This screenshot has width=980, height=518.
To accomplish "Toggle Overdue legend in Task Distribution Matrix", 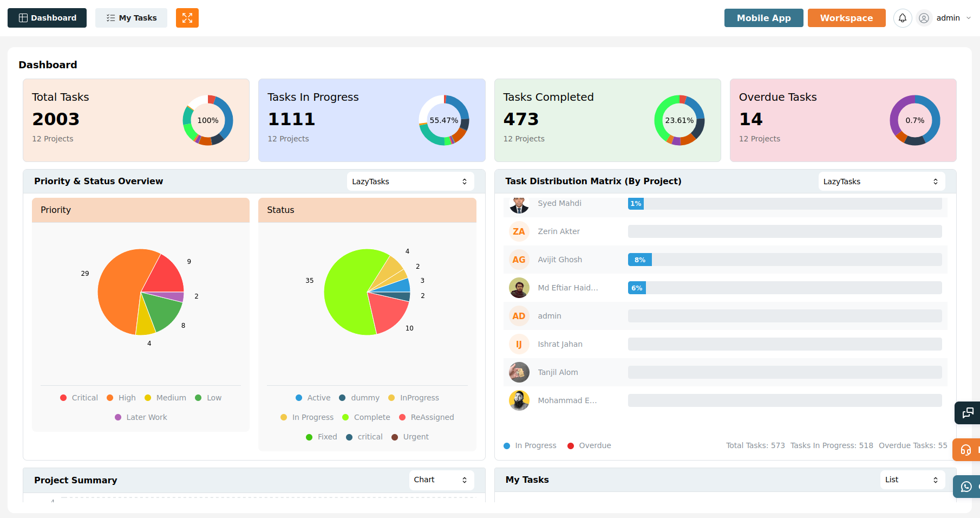I will 589,445.
